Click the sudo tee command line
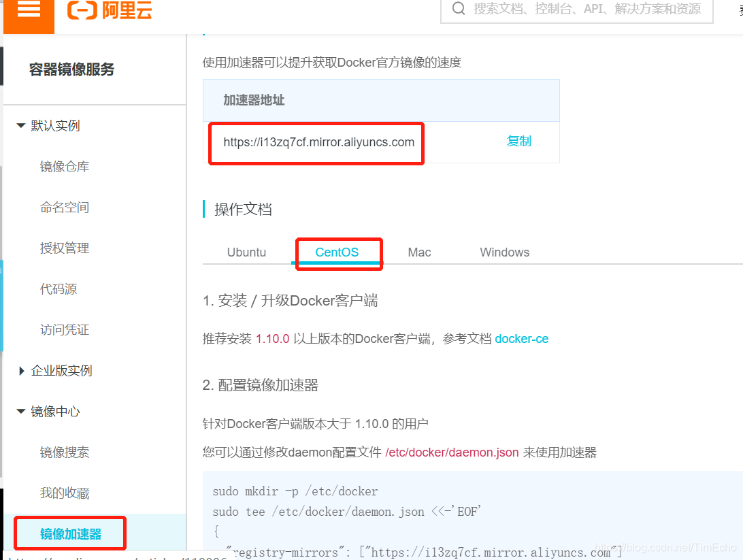This screenshot has width=743, height=560. tap(346, 512)
